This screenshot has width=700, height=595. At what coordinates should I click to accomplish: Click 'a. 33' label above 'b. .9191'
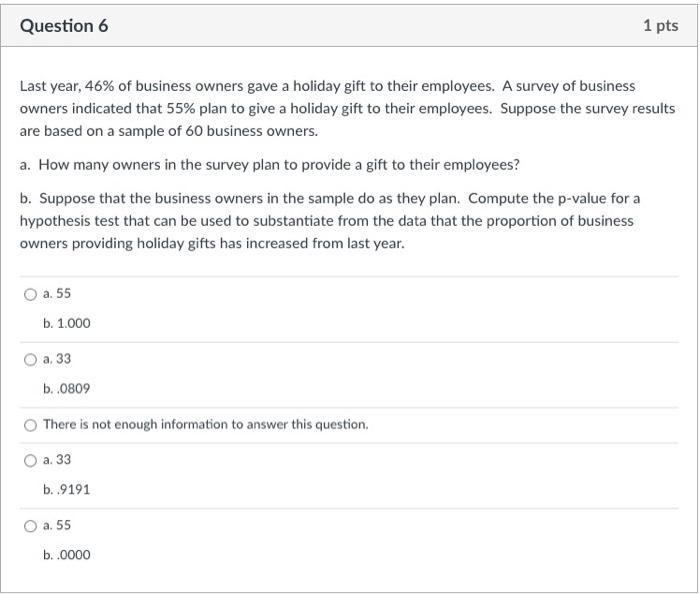coord(57,460)
